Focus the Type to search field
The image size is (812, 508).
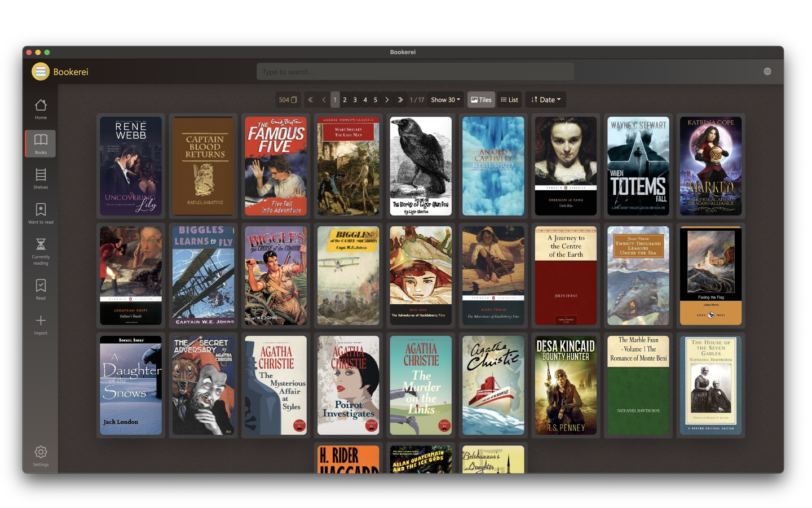click(x=415, y=72)
